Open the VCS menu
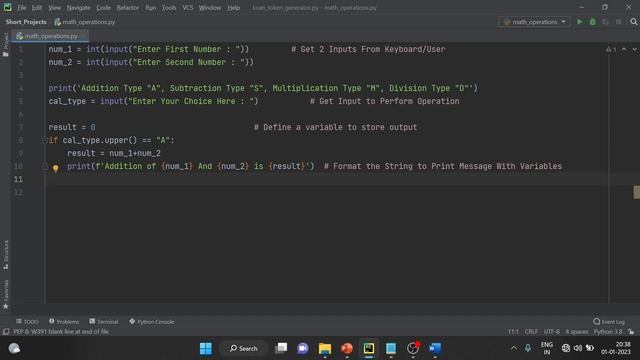 188,7
